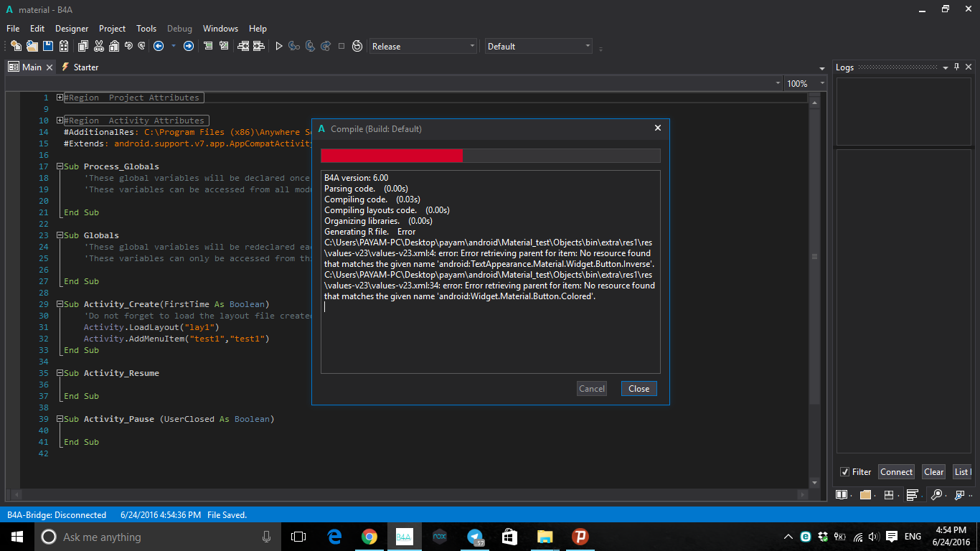980x551 pixels.
Task: Click Close in the Compile dialog
Action: click(x=639, y=389)
